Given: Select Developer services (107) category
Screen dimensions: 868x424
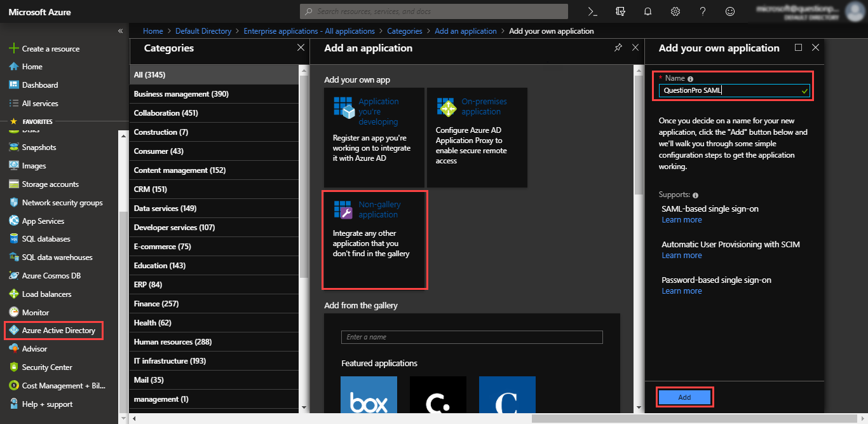Looking at the screenshot, I should tap(214, 227).
